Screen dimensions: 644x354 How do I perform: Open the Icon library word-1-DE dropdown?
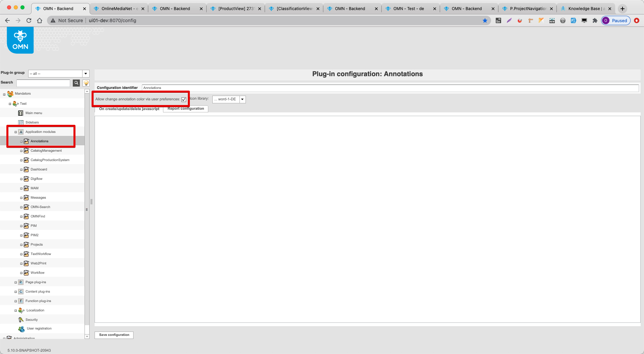coord(242,99)
